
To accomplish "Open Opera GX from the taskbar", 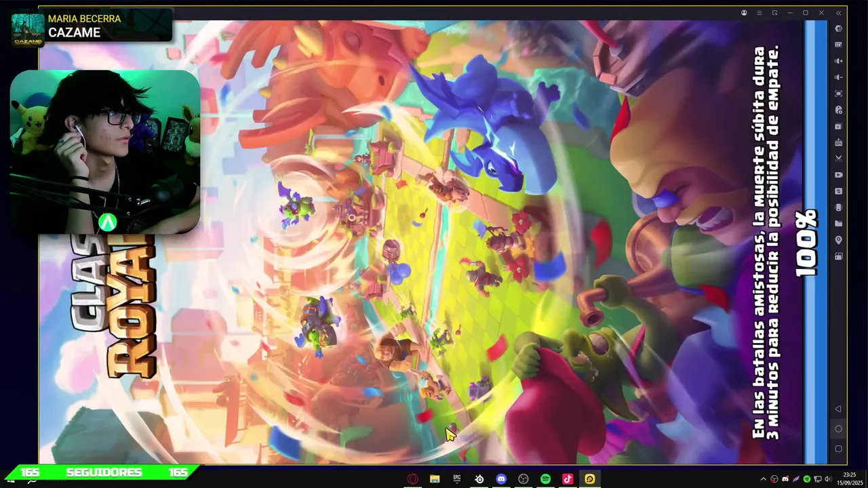I will (x=412, y=479).
